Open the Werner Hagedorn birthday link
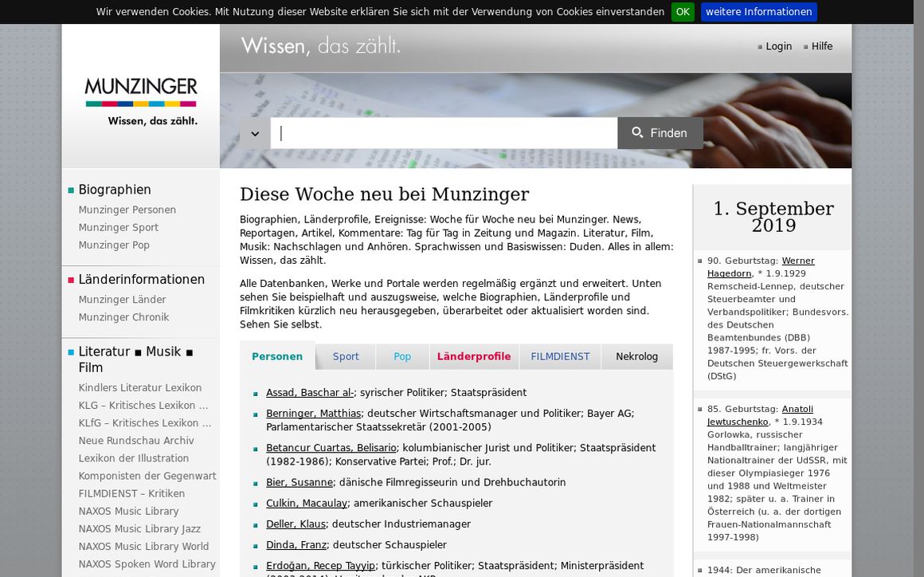This screenshot has height=577, width=924. point(761,267)
